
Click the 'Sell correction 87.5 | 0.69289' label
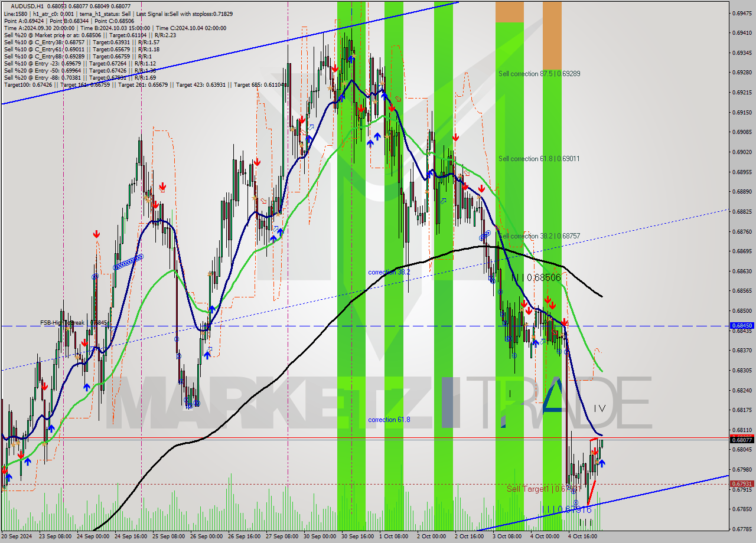click(x=539, y=74)
